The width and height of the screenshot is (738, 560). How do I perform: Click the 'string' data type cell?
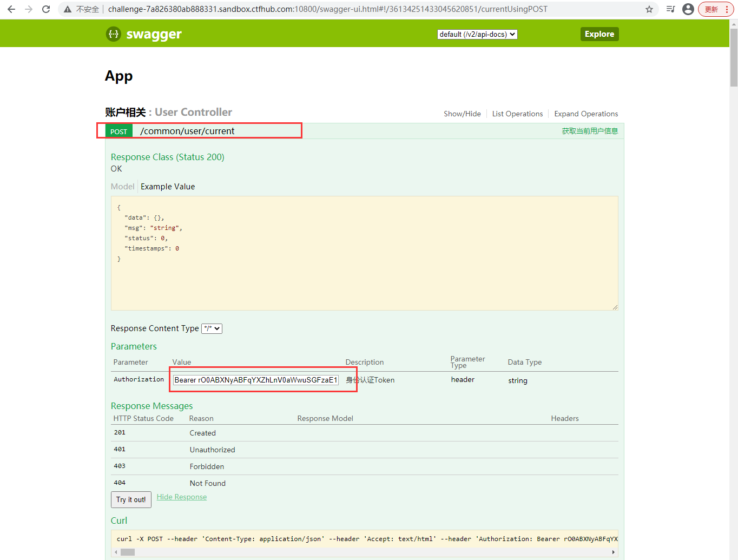(518, 380)
